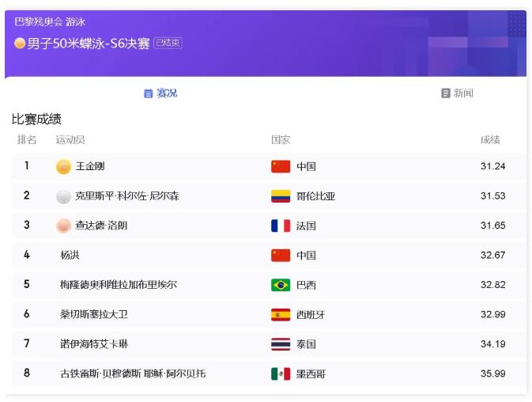Click the Spain flag icon

(x=281, y=314)
